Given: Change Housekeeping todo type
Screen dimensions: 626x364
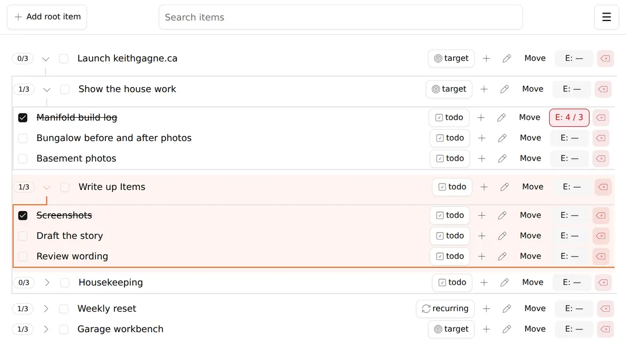Looking at the screenshot, I should pyautogui.click(x=452, y=283).
